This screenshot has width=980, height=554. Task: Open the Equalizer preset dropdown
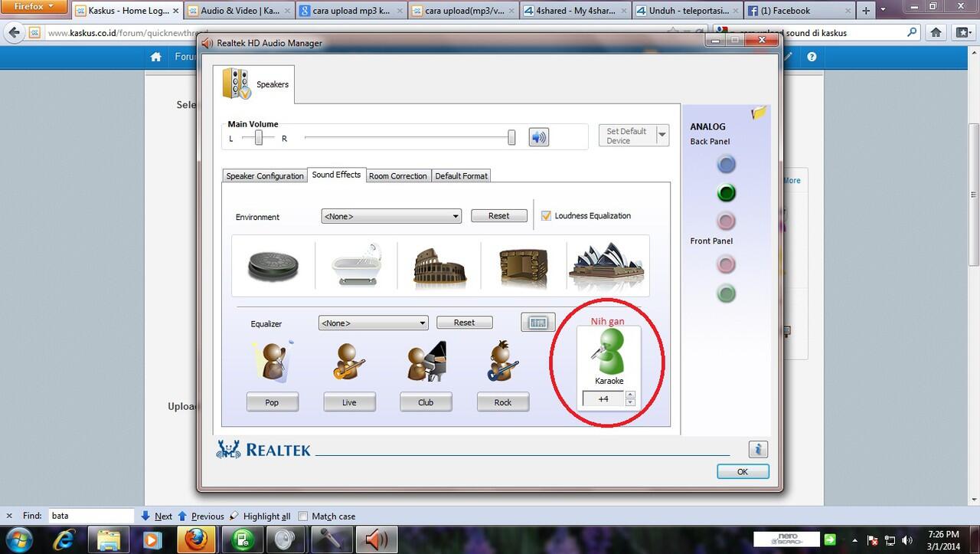(x=373, y=323)
